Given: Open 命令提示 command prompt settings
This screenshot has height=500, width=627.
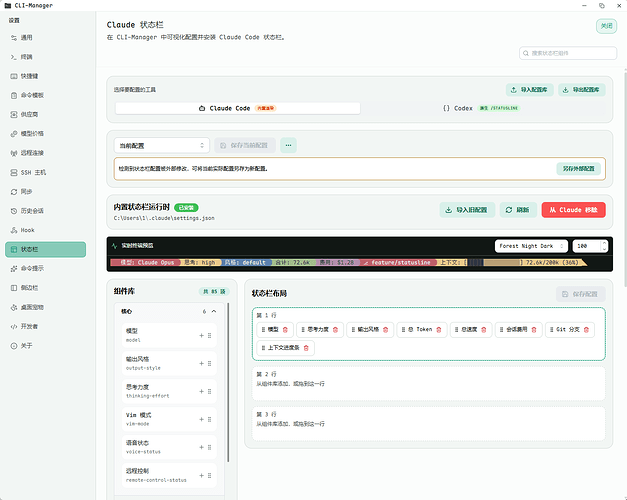Looking at the screenshot, I should click(x=45, y=268).
